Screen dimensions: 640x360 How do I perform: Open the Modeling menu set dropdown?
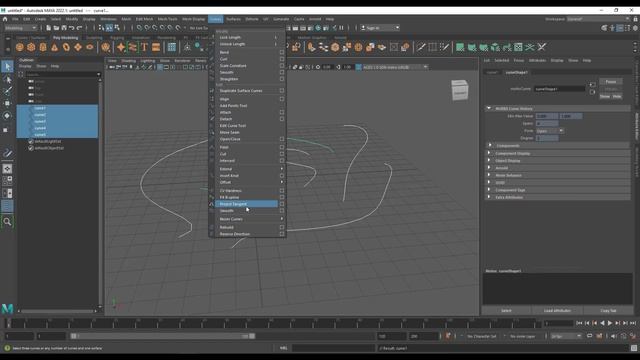click(20, 28)
